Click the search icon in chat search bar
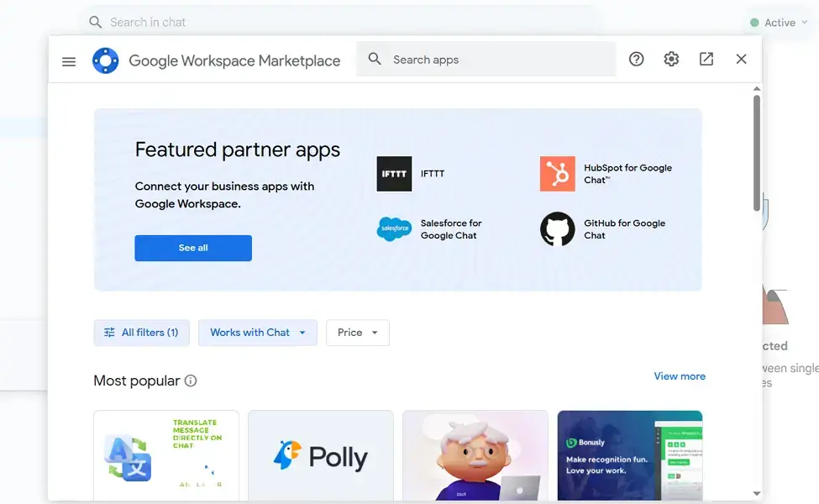Viewport: 819px width, 504px height. [95, 22]
